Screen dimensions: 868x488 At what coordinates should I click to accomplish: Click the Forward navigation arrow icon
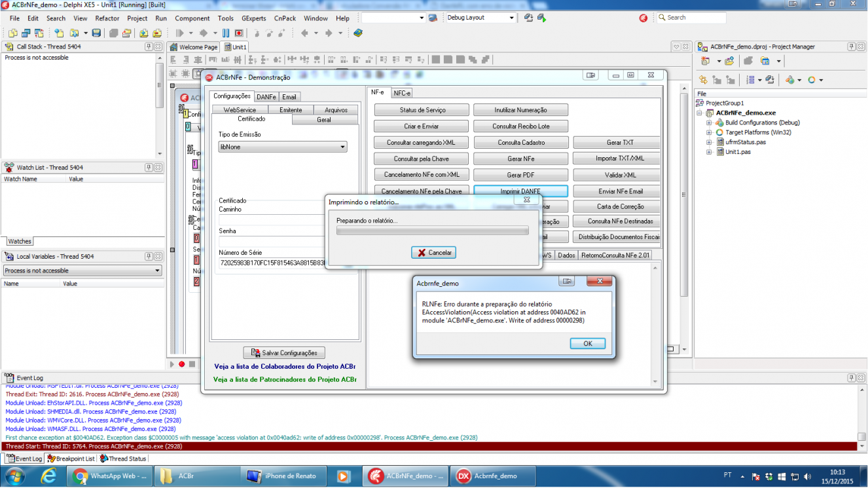tap(329, 33)
